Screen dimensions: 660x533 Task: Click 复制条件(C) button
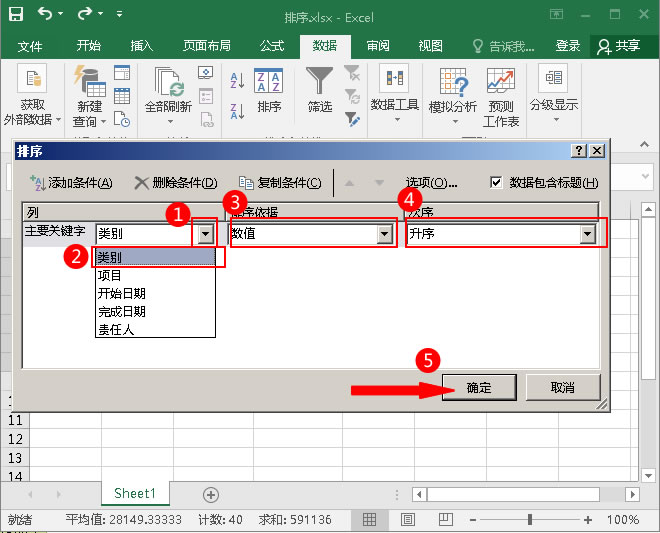280,183
